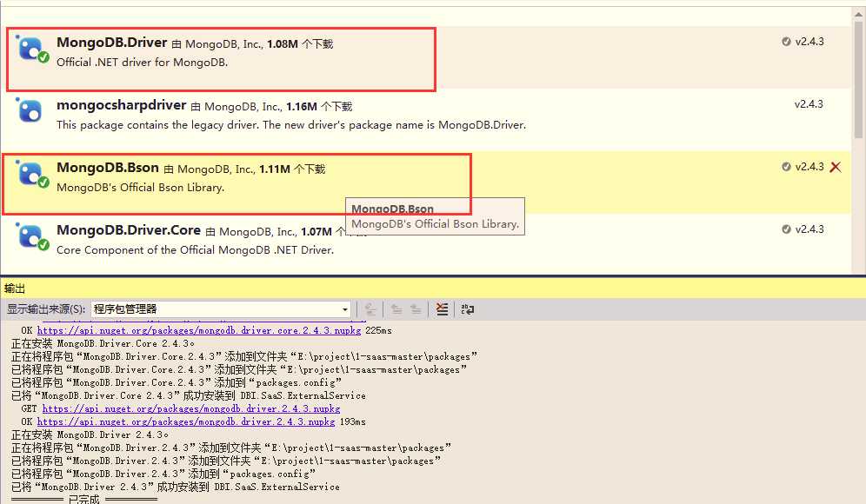This screenshot has height=504, width=866.
Task: Click output line '正在安装 MongoDB.Driver 2.4.3'
Action: click(90, 434)
